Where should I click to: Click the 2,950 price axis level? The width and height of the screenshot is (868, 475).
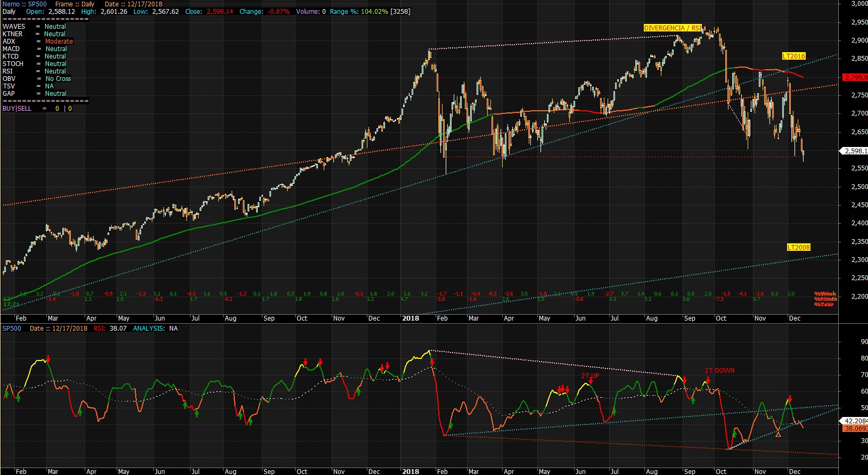point(859,22)
